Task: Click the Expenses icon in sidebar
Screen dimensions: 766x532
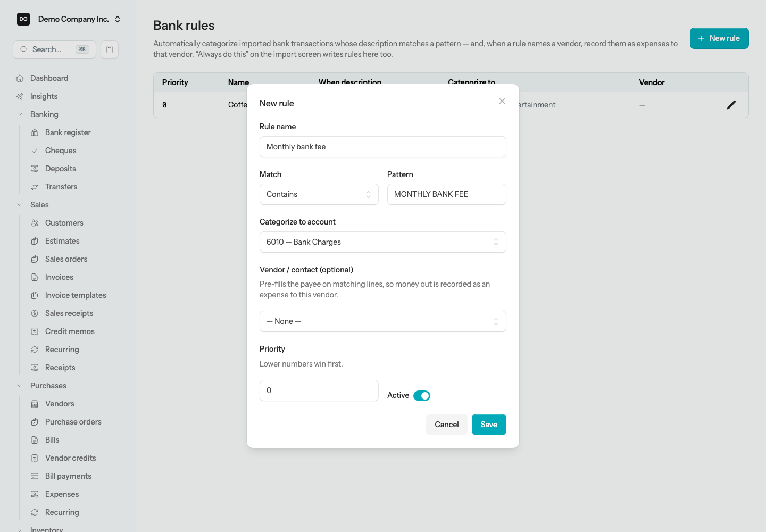Action: (x=35, y=494)
